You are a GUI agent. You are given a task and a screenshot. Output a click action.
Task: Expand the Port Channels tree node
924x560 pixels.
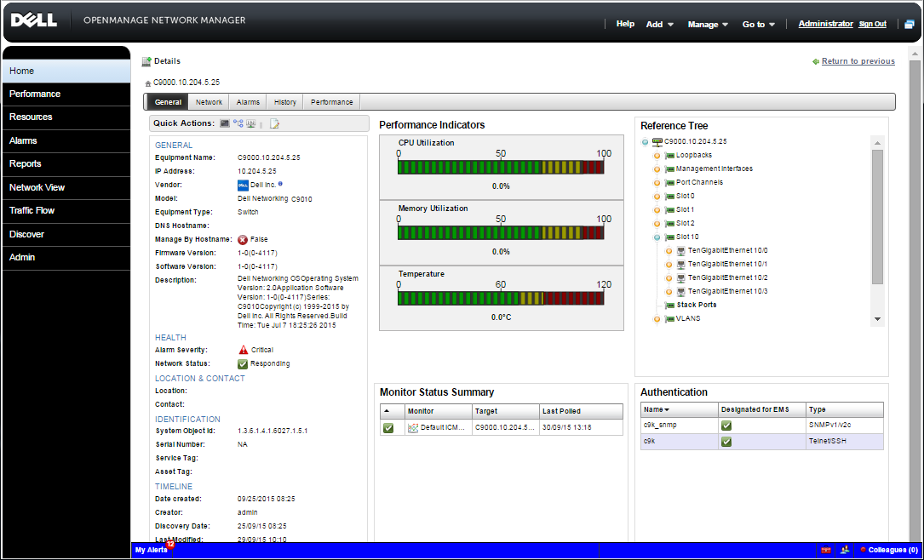point(657,183)
